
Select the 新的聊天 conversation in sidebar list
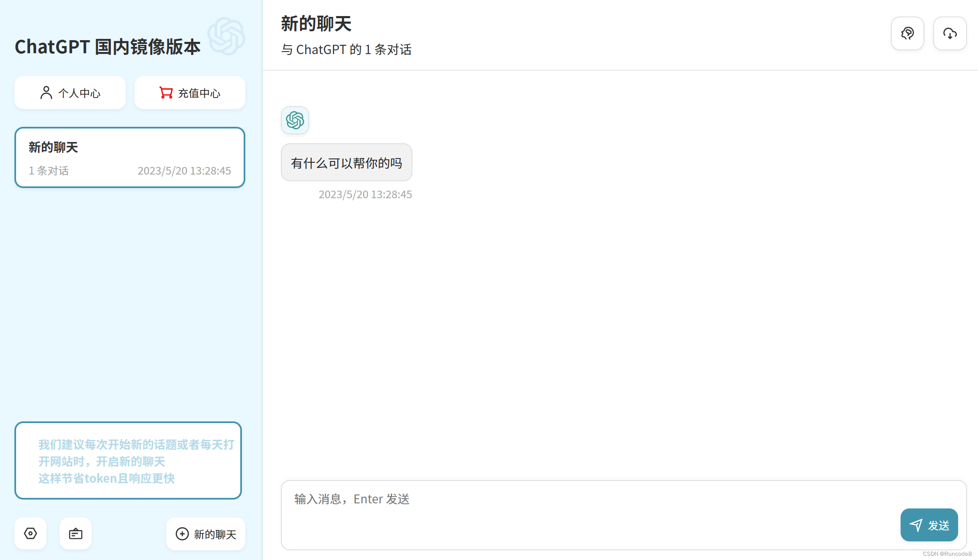[x=130, y=158]
